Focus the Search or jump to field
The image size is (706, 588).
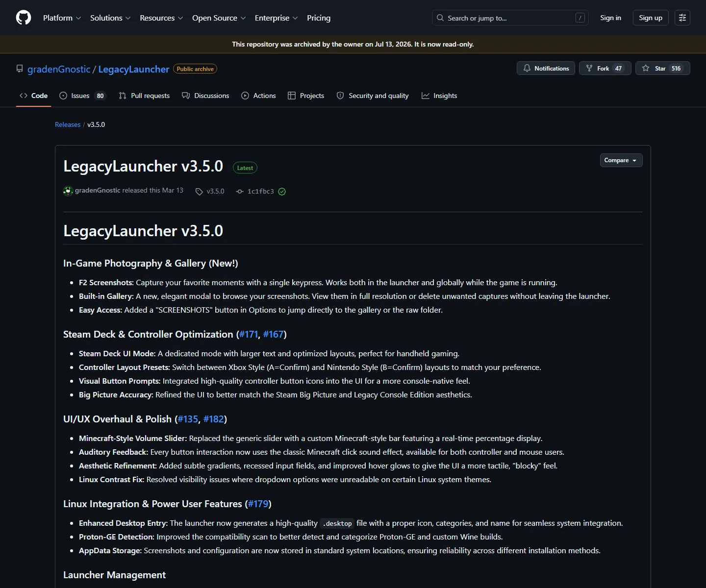510,18
